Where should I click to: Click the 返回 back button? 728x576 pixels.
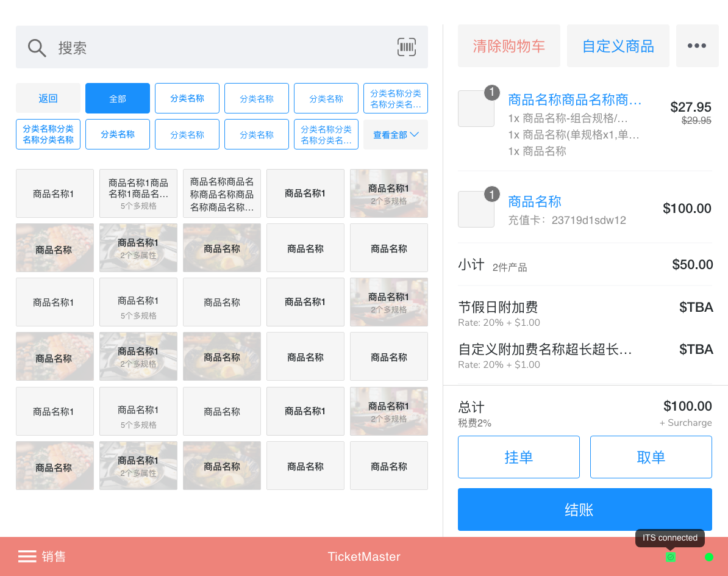[48, 98]
